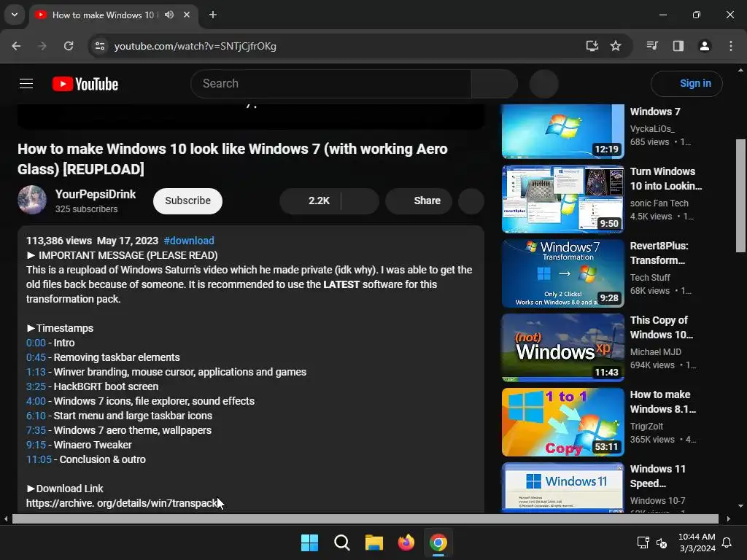This screenshot has width=747, height=560.
Task: Click the vertical page scrollbar thumb
Action: click(x=740, y=195)
